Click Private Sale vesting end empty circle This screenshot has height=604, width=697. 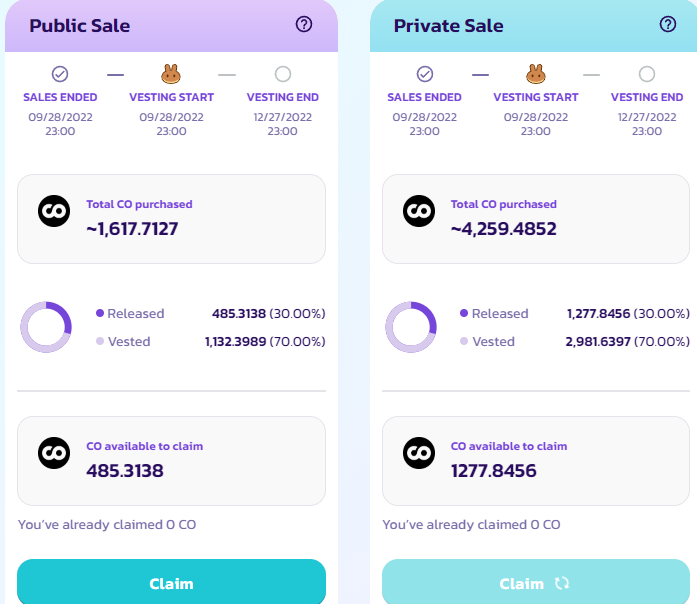(x=647, y=74)
